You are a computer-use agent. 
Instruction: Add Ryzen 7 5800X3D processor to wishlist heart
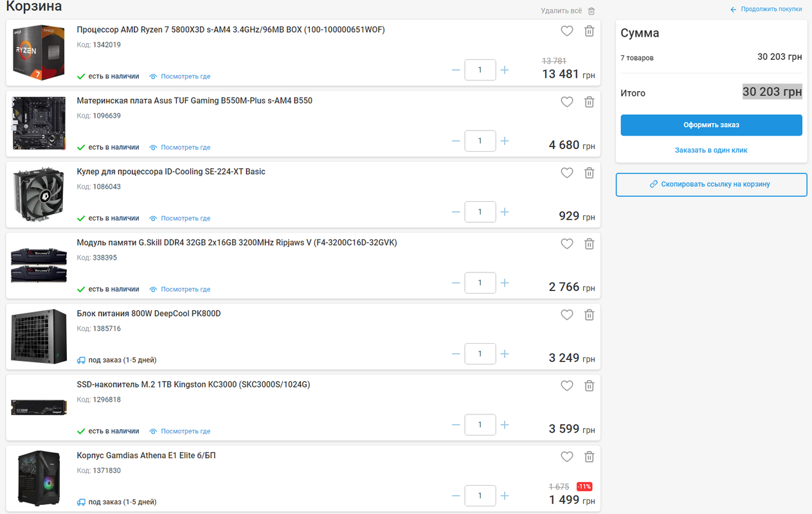pyautogui.click(x=566, y=31)
